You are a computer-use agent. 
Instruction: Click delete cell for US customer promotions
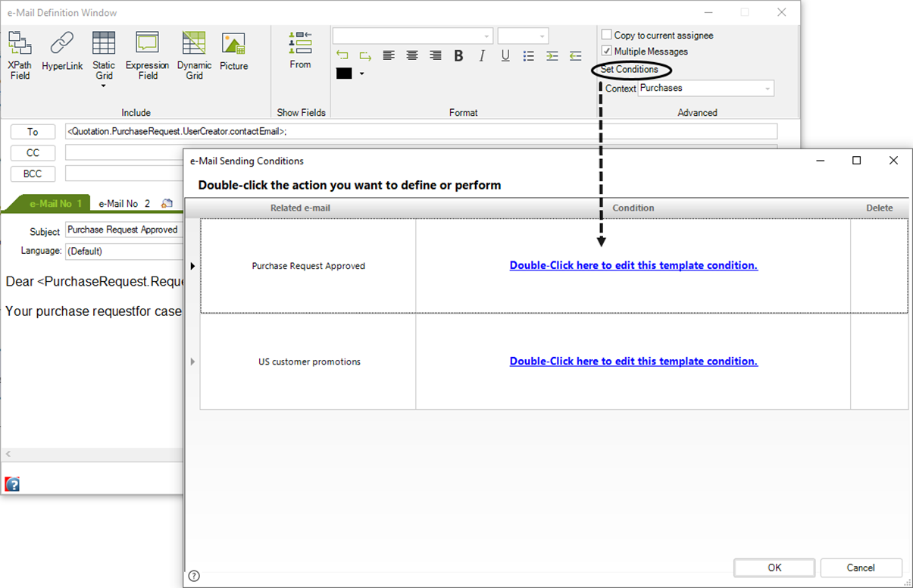(x=880, y=361)
